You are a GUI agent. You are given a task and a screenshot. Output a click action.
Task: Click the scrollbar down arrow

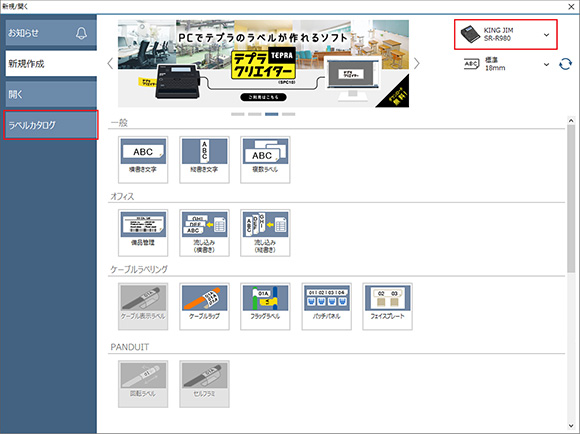click(x=571, y=425)
